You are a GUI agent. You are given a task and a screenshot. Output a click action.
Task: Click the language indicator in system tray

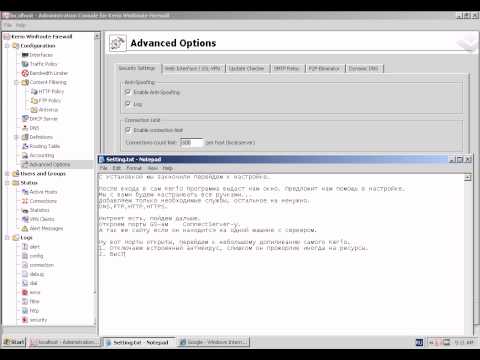420,342
